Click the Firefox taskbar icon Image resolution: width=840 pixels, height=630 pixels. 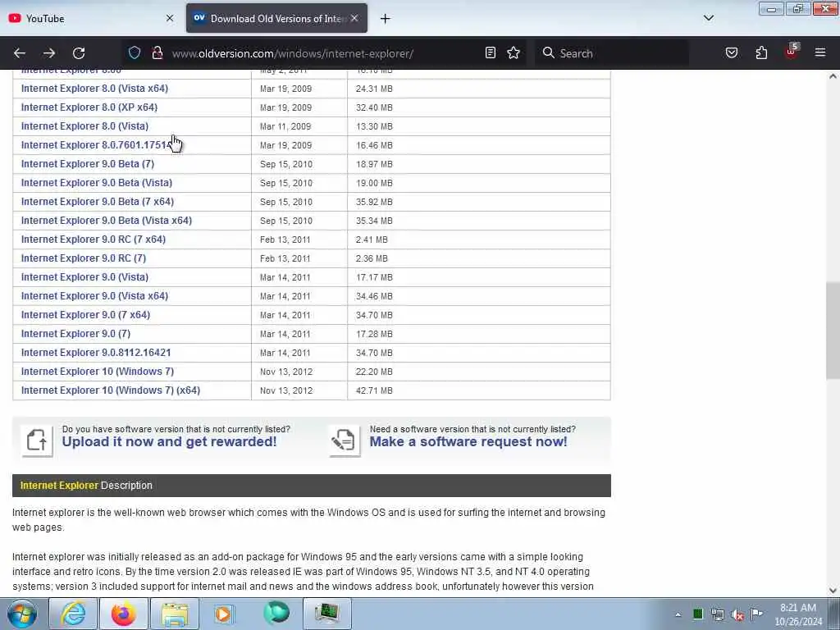coord(124,614)
